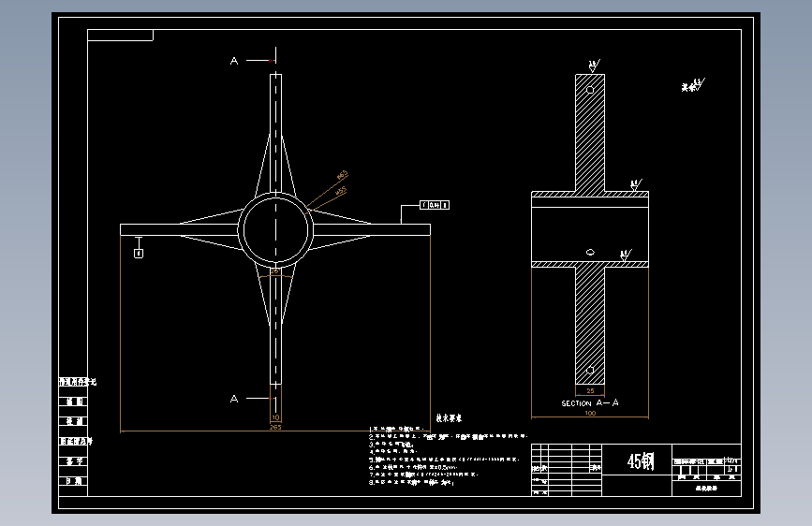Pick the '100' dimension under section view
The image size is (812, 526).
coord(590,413)
